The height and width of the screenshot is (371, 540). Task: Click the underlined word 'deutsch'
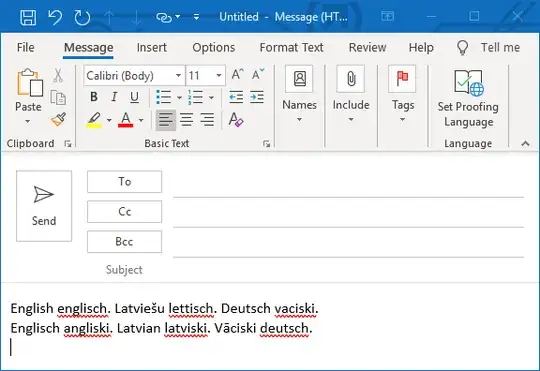[284, 328]
